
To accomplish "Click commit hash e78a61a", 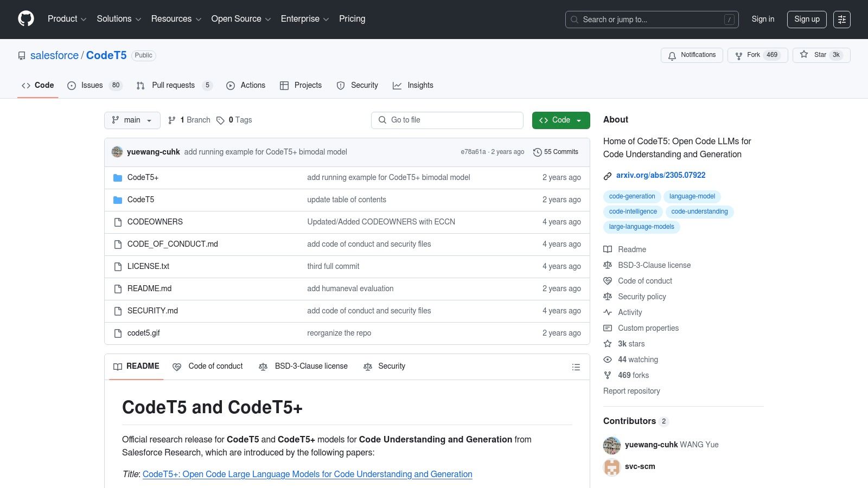I will (x=473, y=152).
